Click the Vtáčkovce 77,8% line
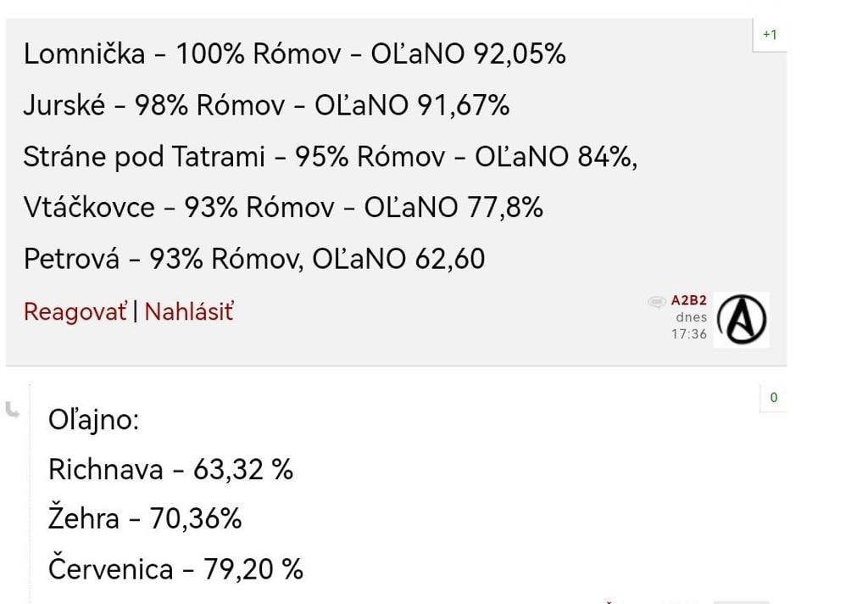868x604 pixels. click(283, 208)
